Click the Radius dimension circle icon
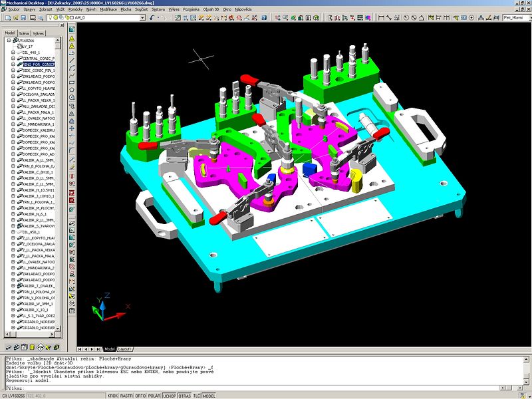 [x=406, y=18]
